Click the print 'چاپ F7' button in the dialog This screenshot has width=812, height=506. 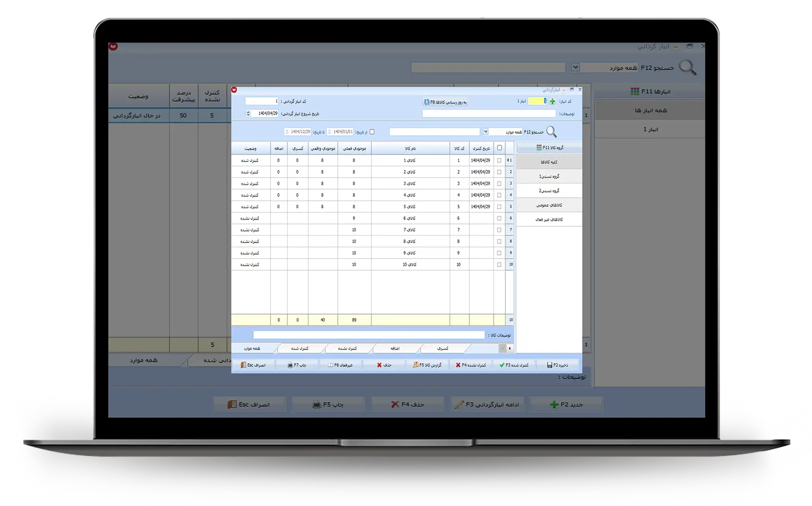point(297,365)
